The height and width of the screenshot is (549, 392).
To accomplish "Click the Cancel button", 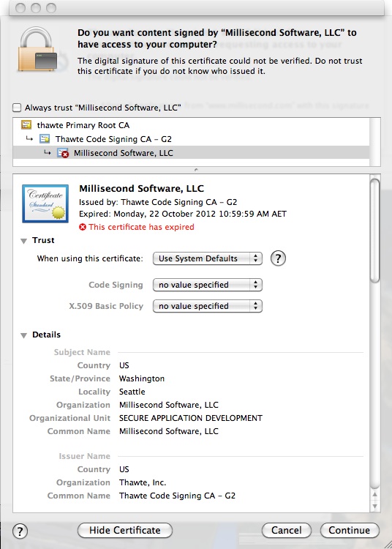I will click(x=287, y=530).
